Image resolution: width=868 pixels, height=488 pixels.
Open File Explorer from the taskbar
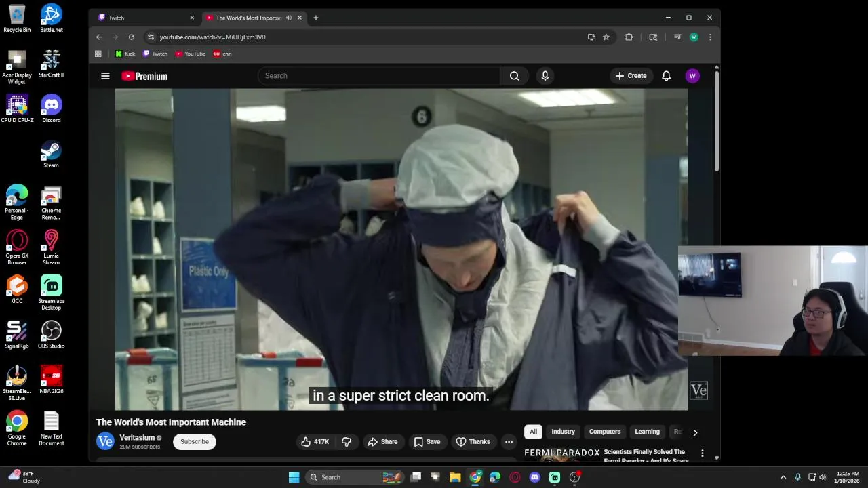(x=455, y=477)
